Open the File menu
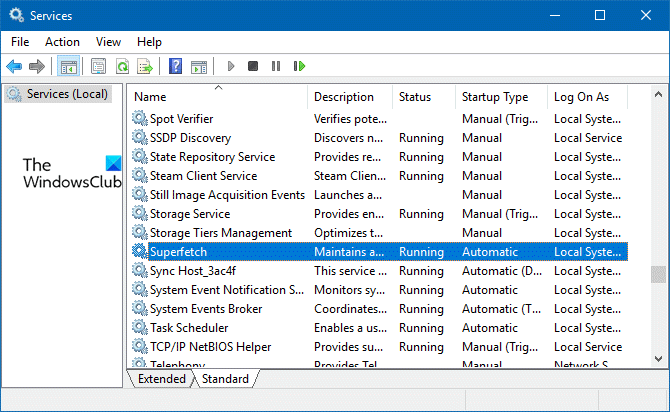 pos(20,42)
